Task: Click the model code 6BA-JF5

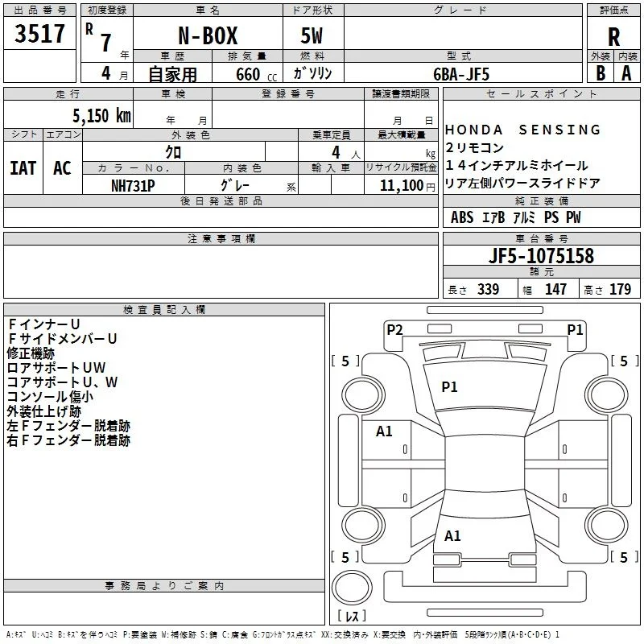Action: (x=461, y=74)
